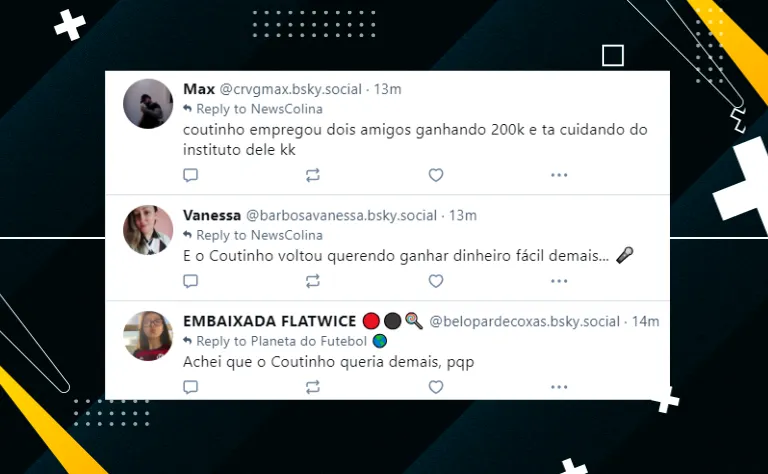Image resolution: width=768 pixels, height=474 pixels.
Task: Like Vanessa's post about Coutinho
Action: point(436,281)
